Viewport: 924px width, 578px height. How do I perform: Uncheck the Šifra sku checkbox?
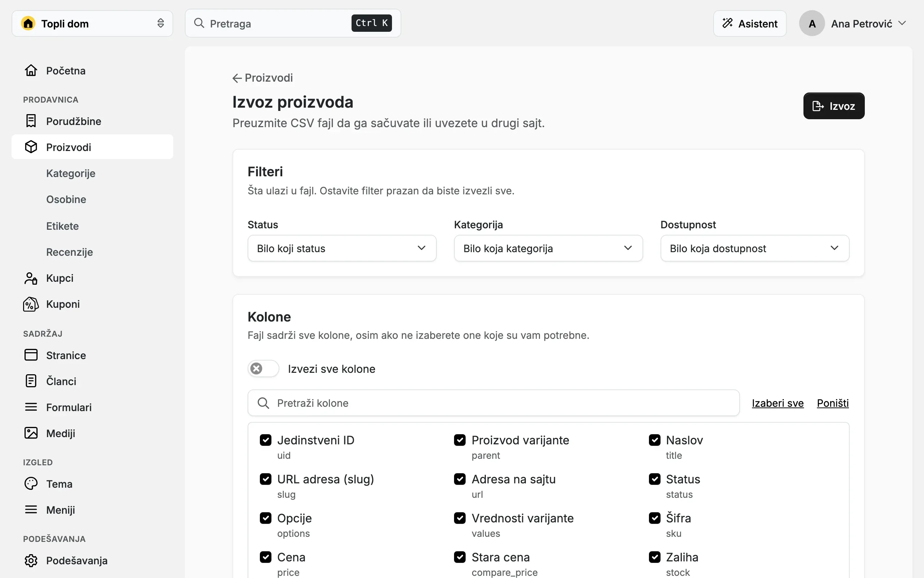(654, 518)
